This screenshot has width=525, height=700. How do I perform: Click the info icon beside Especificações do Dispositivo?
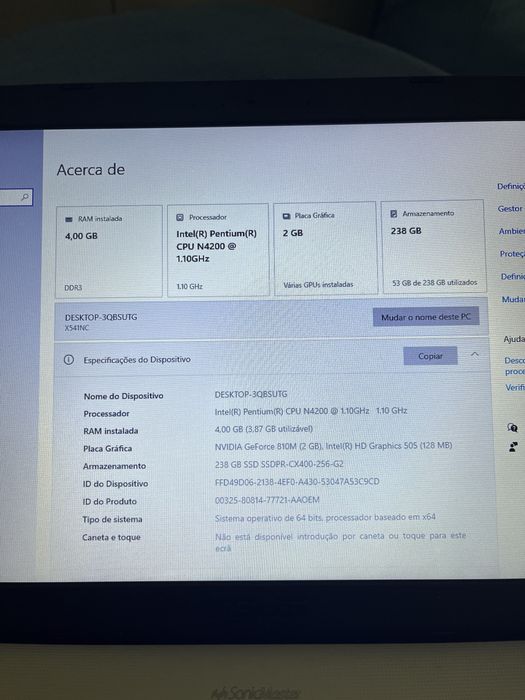68,360
